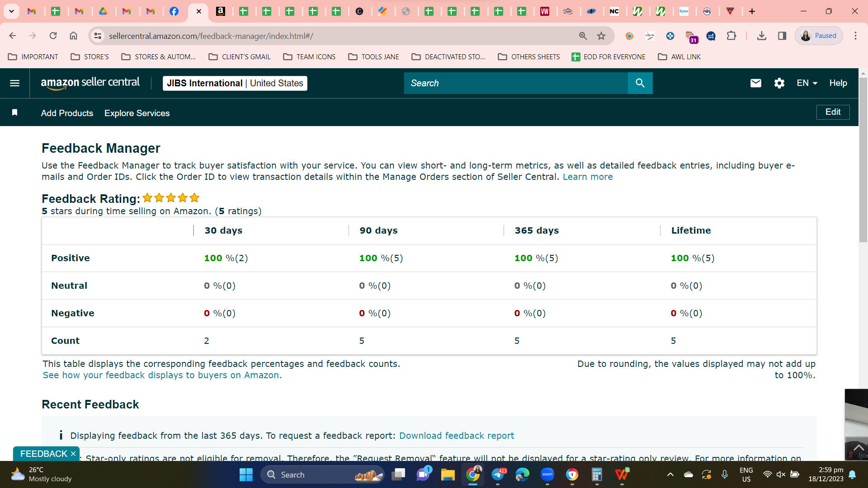Bookmark this page with the star icon
This screenshot has width=868, height=488.
(x=601, y=36)
